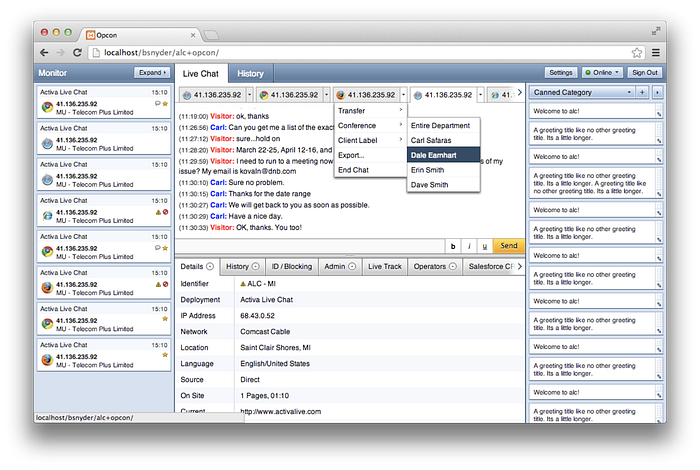
Task: Open the Chrome hamburger menu
Action: coord(656,52)
